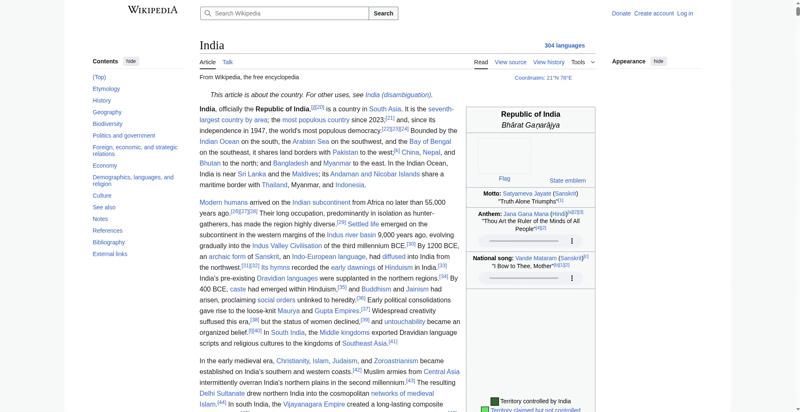The image size is (800, 412).
Task: Click the Search button
Action: (383, 13)
